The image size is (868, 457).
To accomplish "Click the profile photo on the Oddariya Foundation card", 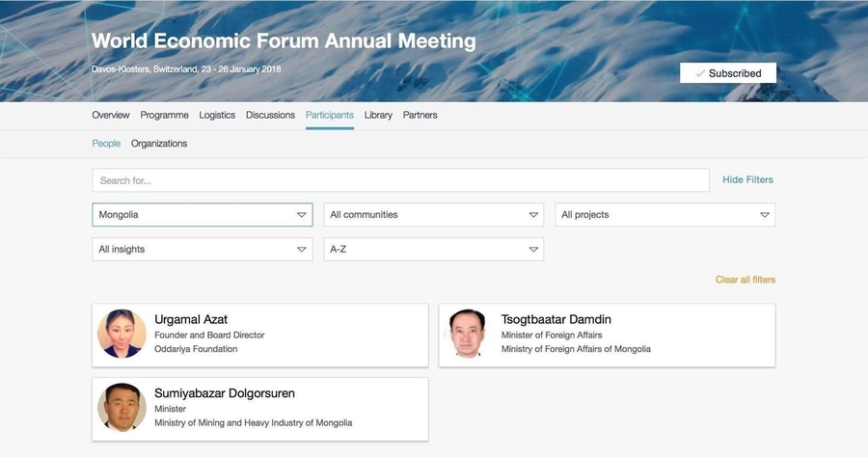I will coord(122,334).
